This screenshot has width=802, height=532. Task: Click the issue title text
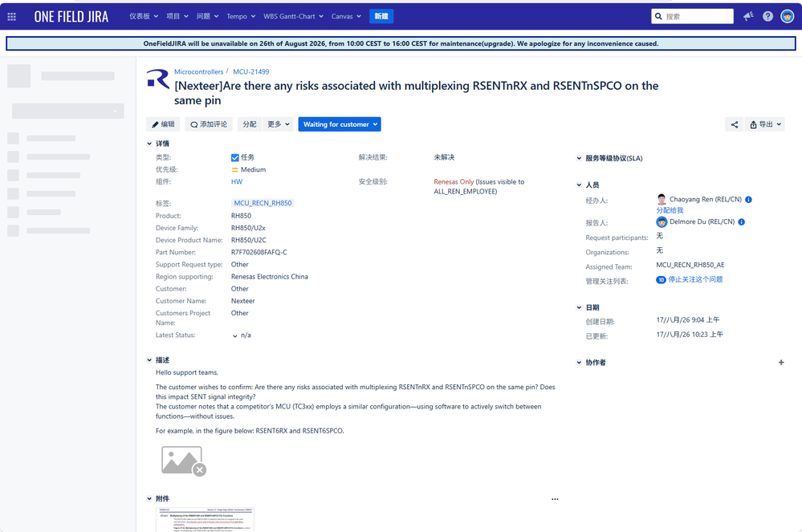[417, 93]
